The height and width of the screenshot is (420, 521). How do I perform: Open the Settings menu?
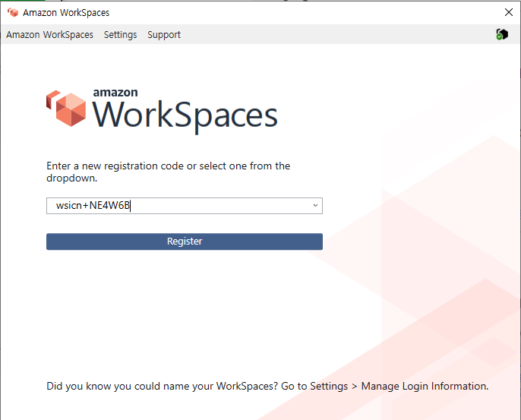(120, 35)
